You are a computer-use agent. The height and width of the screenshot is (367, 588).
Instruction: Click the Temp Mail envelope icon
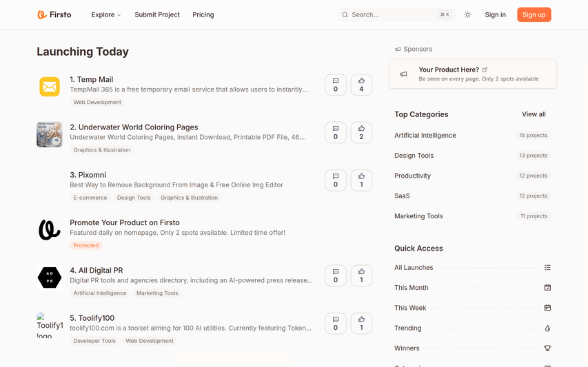(x=50, y=87)
